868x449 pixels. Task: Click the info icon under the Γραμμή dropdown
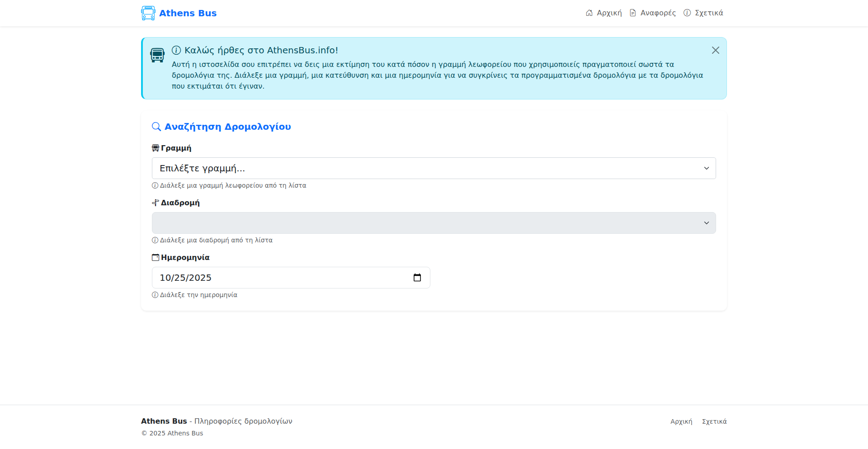(155, 185)
